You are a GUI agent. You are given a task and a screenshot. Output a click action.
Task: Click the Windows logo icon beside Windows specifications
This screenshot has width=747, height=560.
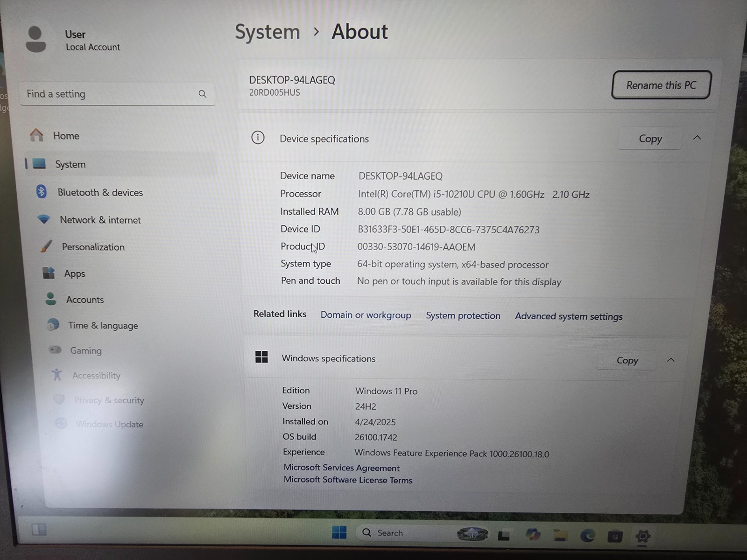click(261, 357)
